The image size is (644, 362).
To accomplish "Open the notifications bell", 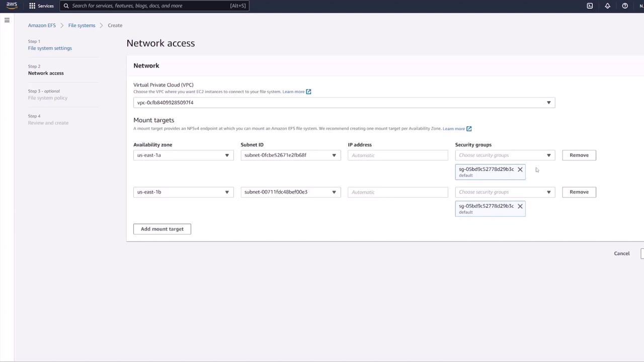I will click(x=607, y=6).
